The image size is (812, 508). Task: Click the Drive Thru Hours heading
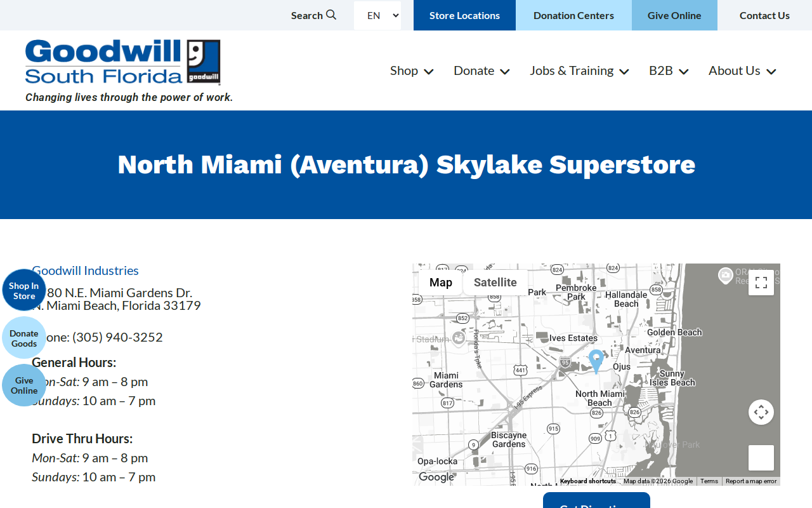point(82,439)
